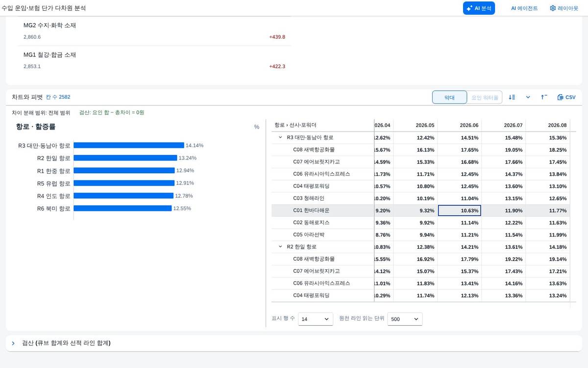Click the +439.8 value for MG2
The width and height of the screenshot is (588, 368).
(x=277, y=37)
